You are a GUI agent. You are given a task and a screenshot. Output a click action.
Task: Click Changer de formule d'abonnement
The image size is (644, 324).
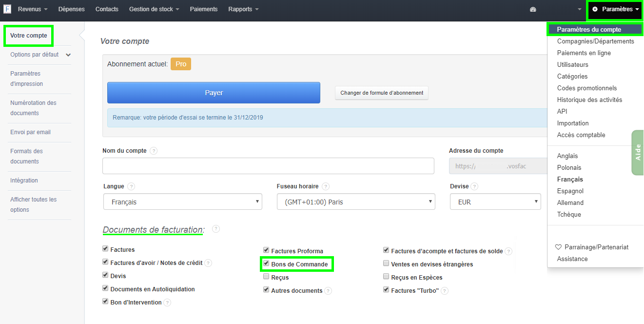click(381, 93)
